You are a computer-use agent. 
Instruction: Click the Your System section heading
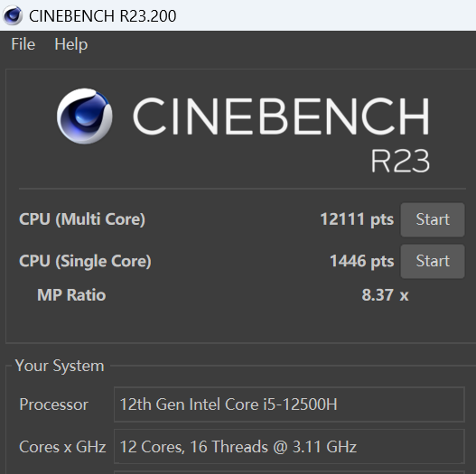coord(60,366)
